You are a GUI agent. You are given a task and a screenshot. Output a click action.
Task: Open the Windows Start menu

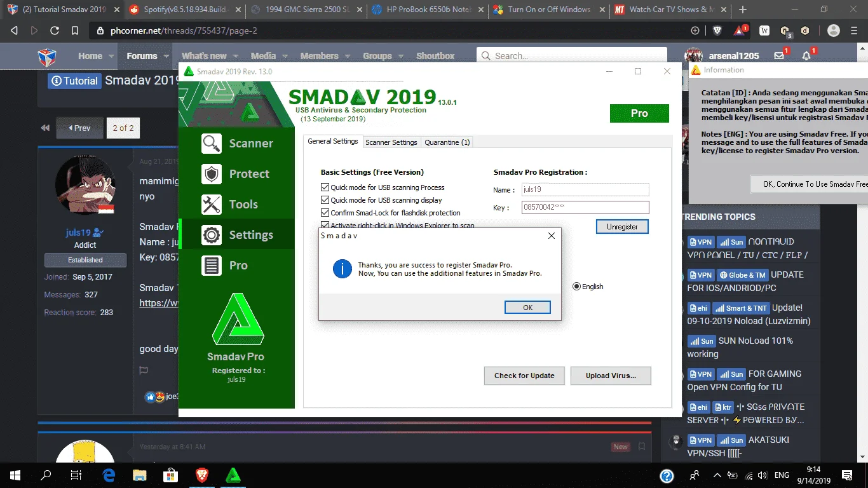click(15, 475)
